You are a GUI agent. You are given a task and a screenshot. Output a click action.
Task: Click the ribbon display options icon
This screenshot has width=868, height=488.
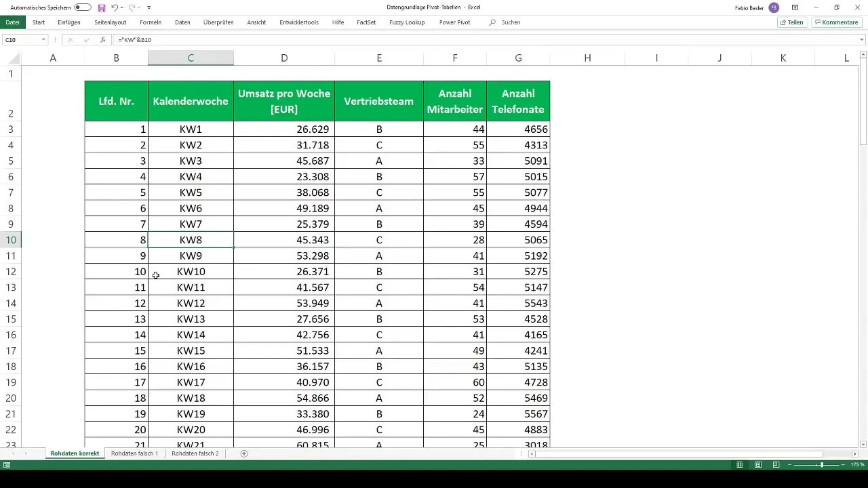795,7
